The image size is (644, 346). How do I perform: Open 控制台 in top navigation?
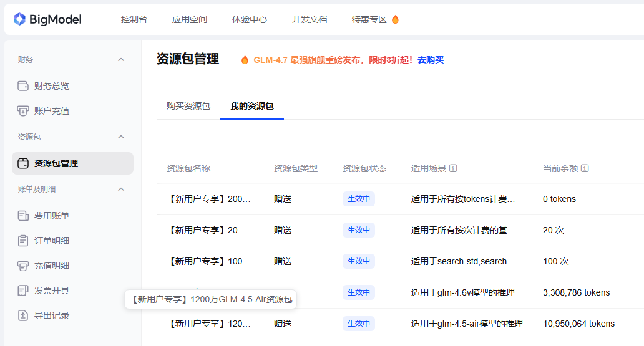pos(134,19)
